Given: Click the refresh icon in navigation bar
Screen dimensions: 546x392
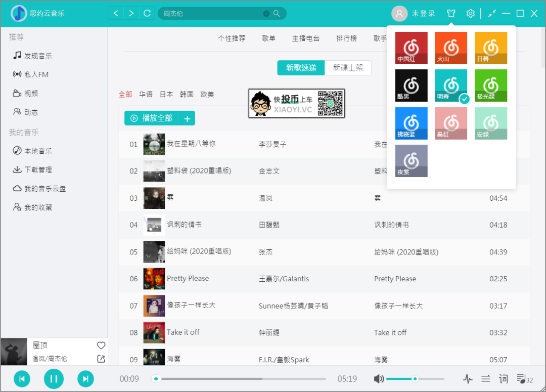Looking at the screenshot, I should pos(147,14).
